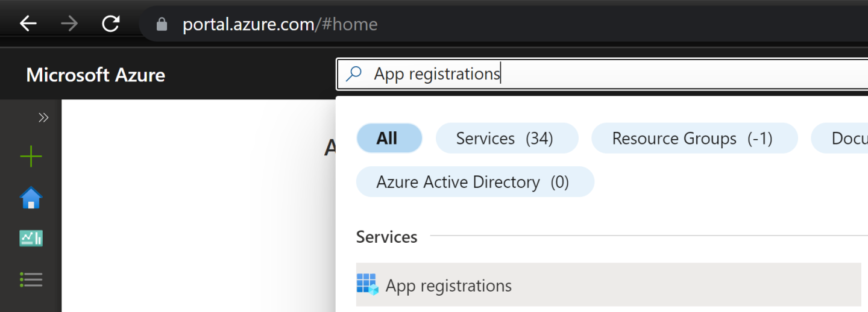Reload the Azure portal page
The image size is (868, 312).
[x=111, y=24]
